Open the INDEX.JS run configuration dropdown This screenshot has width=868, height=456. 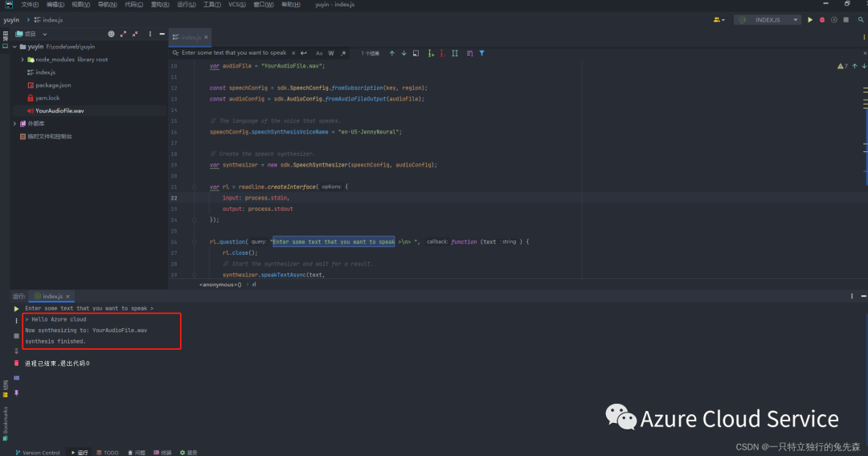[768, 20]
